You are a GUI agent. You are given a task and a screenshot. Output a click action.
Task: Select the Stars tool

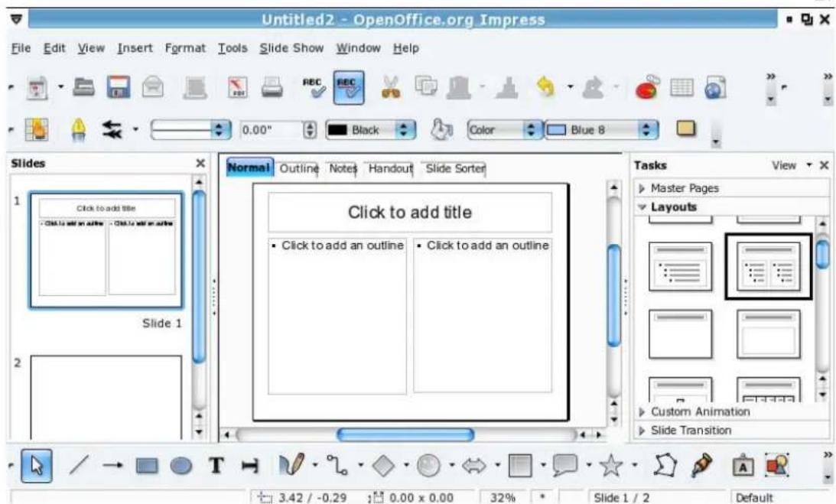coord(611,466)
